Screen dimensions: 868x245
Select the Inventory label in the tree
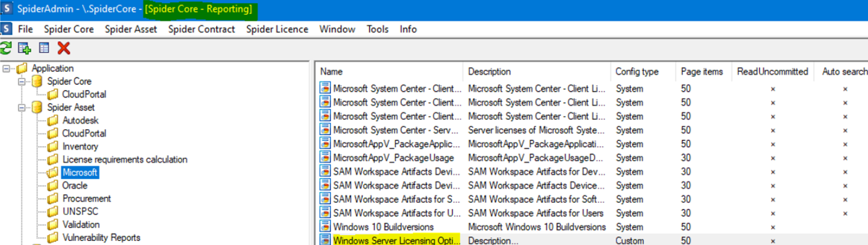(x=80, y=147)
